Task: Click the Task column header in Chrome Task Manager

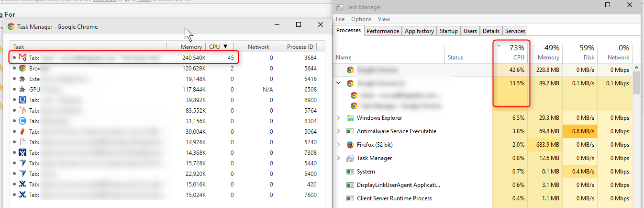Action: tap(88, 47)
